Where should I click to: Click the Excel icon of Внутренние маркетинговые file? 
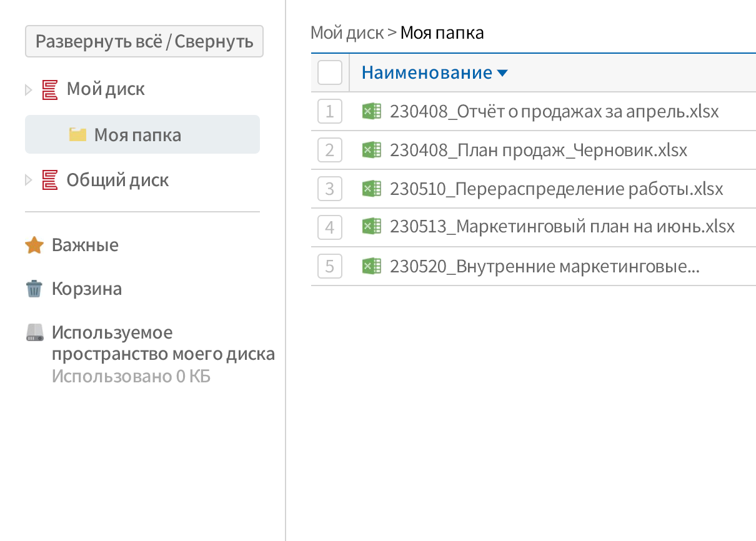click(371, 266)
